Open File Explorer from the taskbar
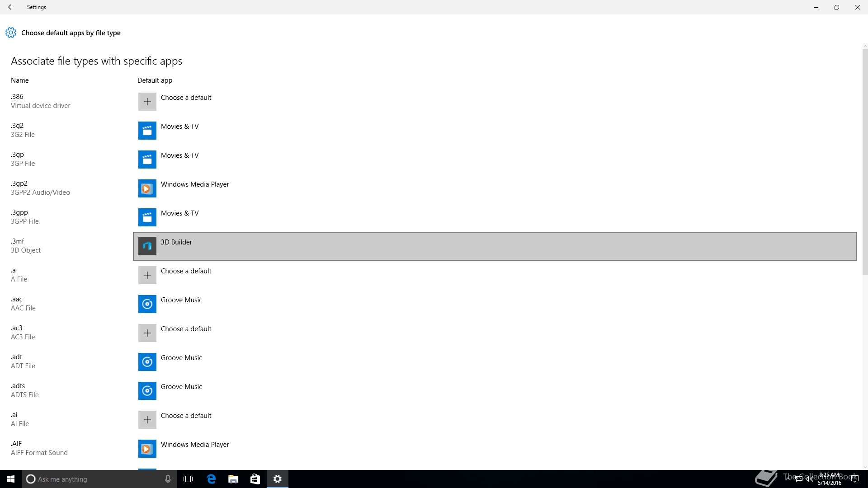The width and height of the screenshot is (868, 488). 233,479
